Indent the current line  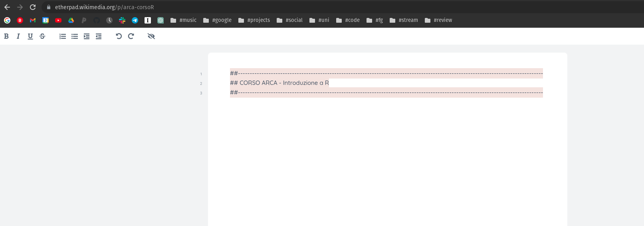(87, 36)
